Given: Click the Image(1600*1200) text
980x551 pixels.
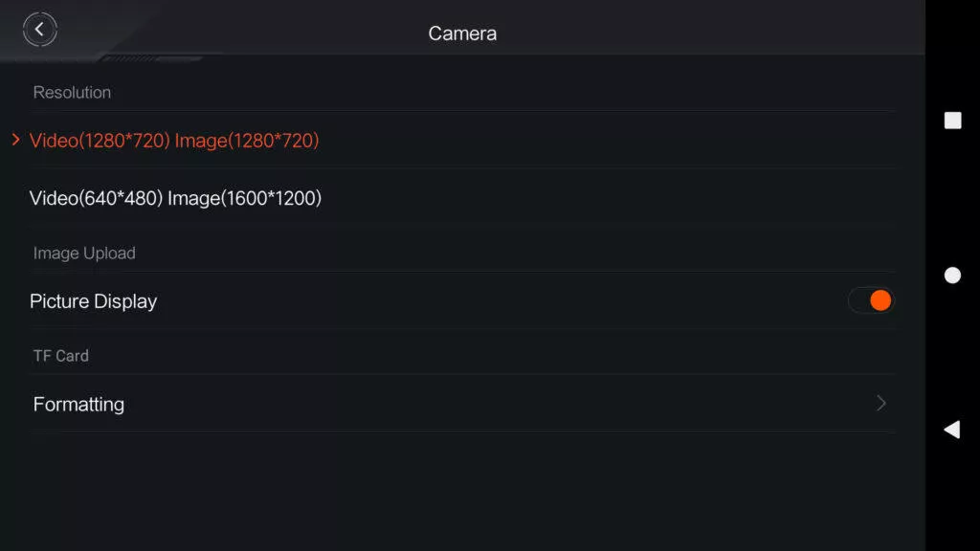Looking at the screenshot, I should [244, 198].
